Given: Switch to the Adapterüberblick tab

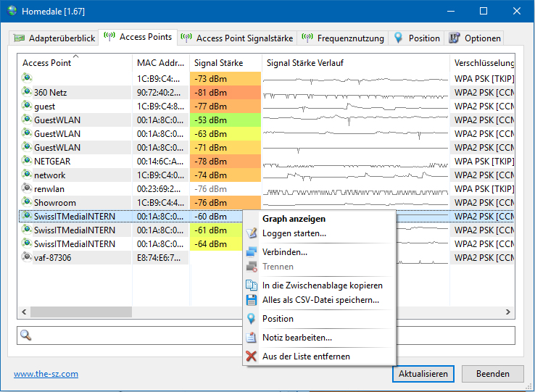Looking at the screenshot, I should pos(55,38).
